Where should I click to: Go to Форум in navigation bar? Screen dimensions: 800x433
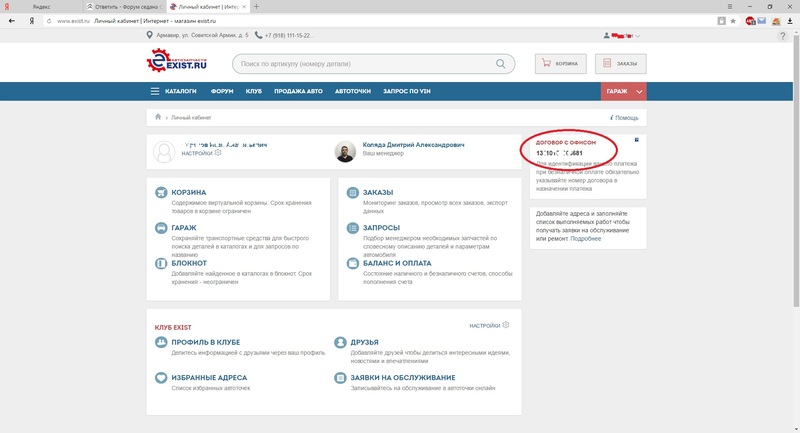(x=222, y=91)
